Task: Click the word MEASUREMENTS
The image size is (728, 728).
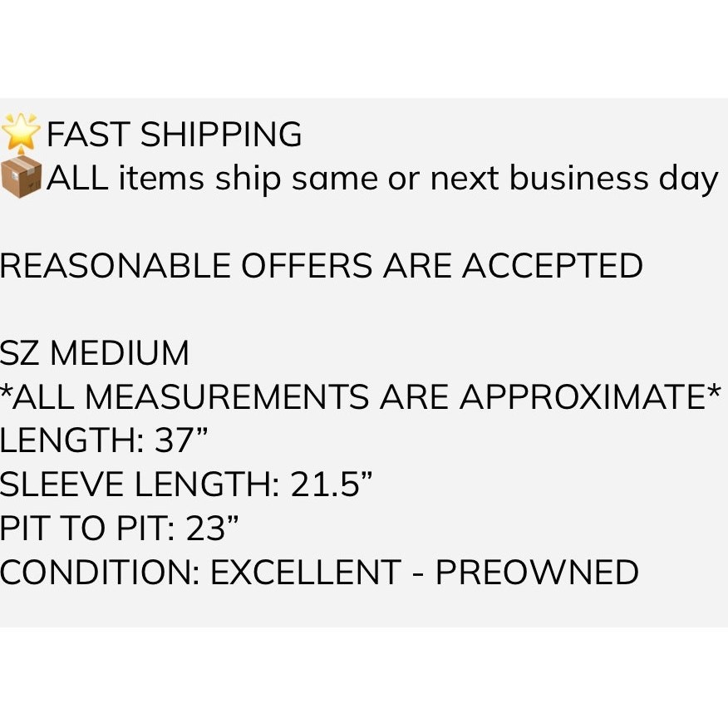Action: tap(227, 396)
